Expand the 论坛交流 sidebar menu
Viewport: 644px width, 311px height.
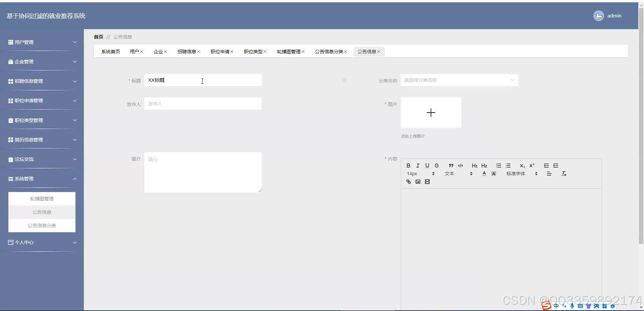[x=42, y=159]
